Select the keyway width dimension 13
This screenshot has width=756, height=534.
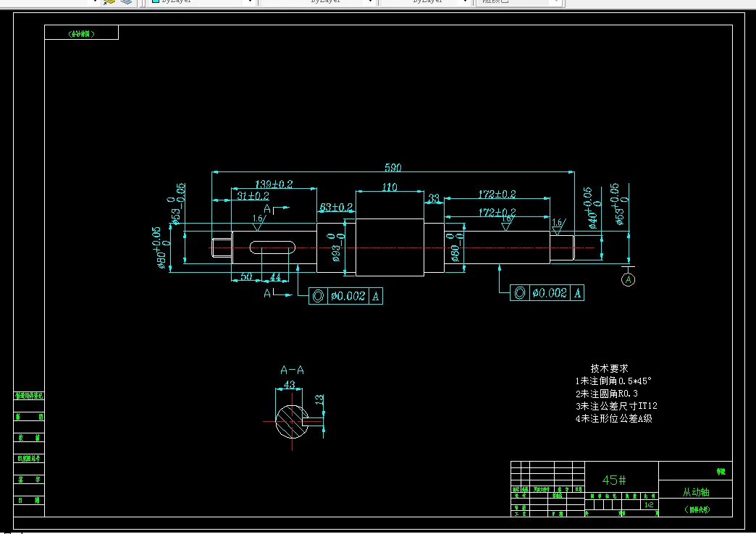pos(319,399)
